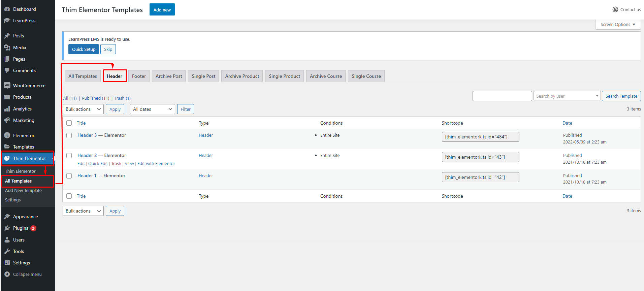Click the Collapse menu arrow icon

pyautogui.click(x=7, y=274)
